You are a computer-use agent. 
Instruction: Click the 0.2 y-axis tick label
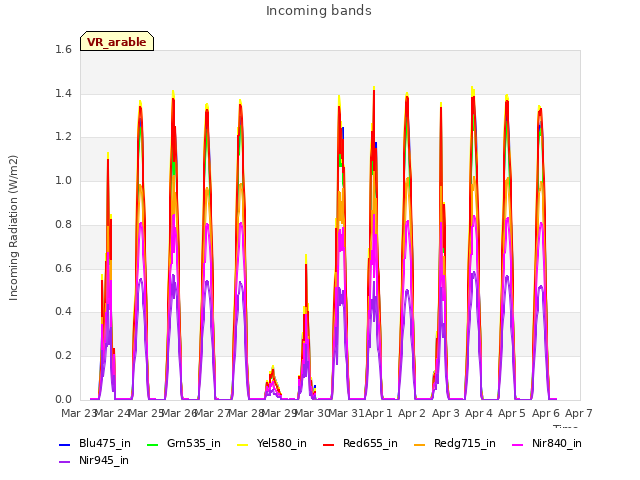coord(63,356)
